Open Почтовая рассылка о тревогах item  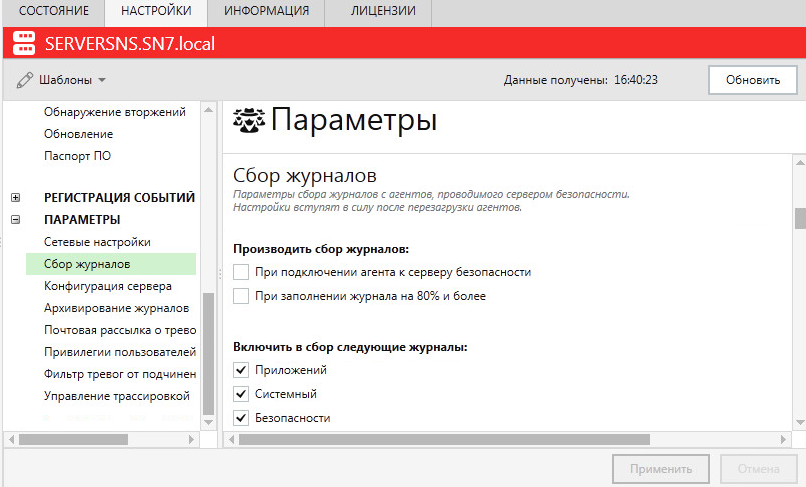pyautogui.click(x=120, y=330)
